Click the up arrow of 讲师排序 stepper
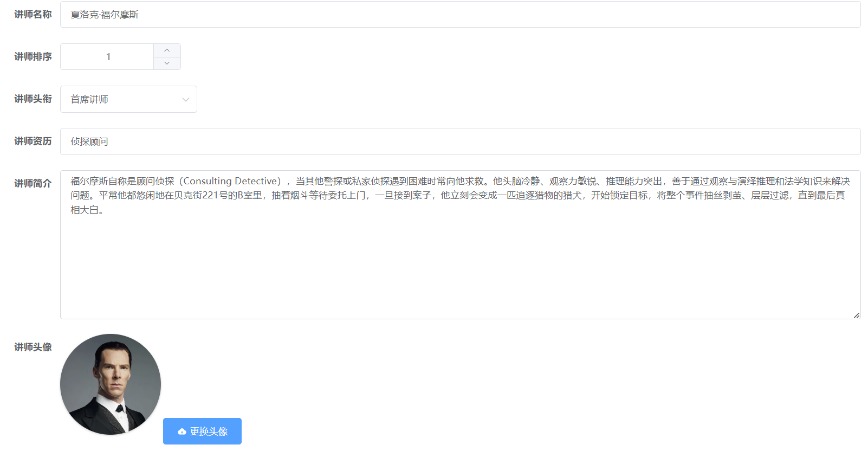Screen dimensions: 868x451 coord(167,50)
